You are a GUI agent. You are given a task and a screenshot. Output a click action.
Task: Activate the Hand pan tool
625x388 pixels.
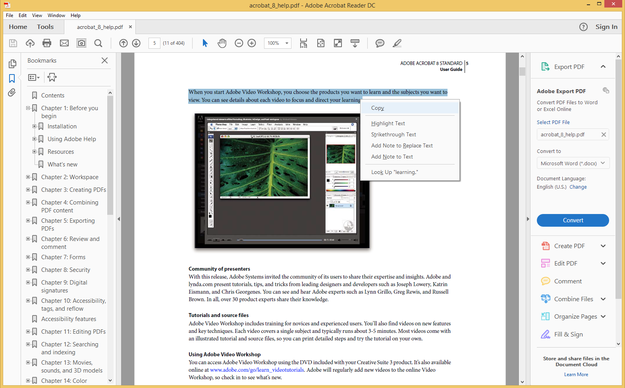pyautogui.click(x=222, y=43)
